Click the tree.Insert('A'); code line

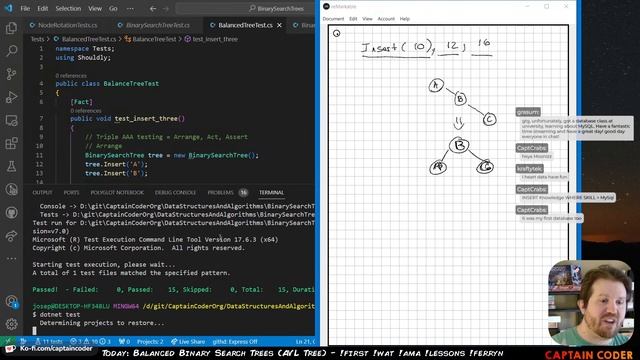pos(116,164)
